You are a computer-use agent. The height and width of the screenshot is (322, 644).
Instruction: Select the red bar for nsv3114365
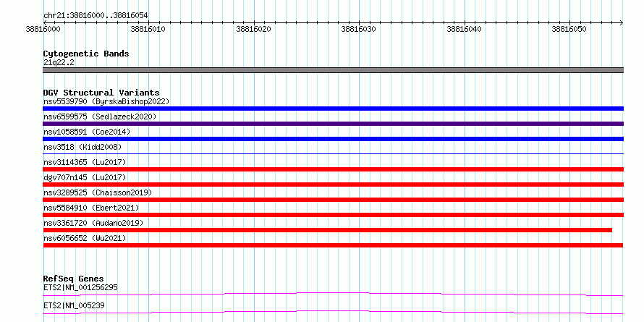click(333, 169)
